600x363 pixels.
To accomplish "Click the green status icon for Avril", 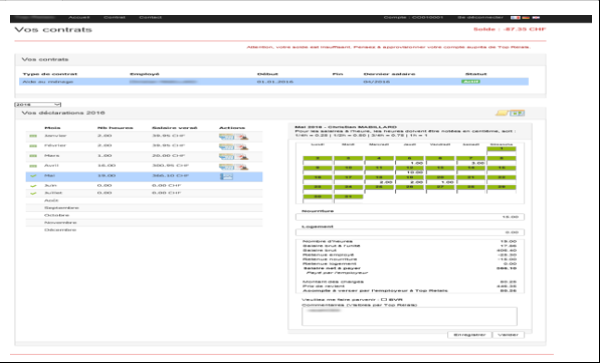I will coord(33,166).
